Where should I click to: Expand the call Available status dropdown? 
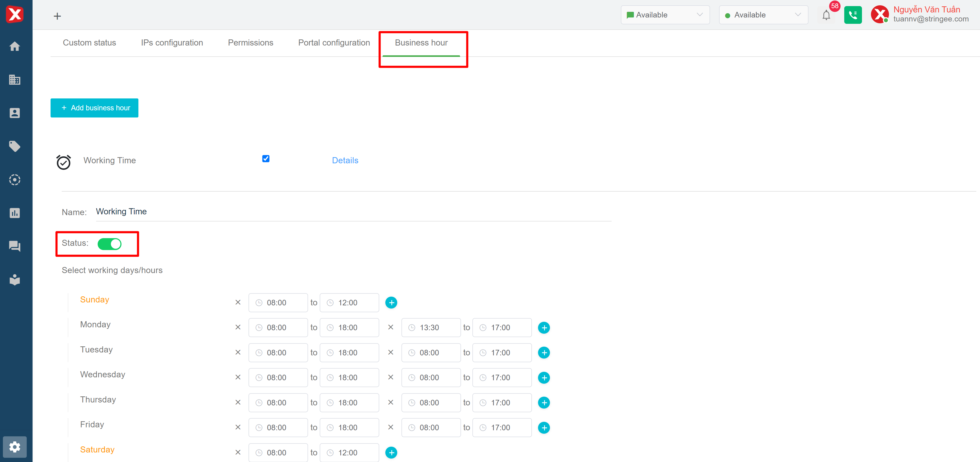pyautogui.click(x=763, y=15)
